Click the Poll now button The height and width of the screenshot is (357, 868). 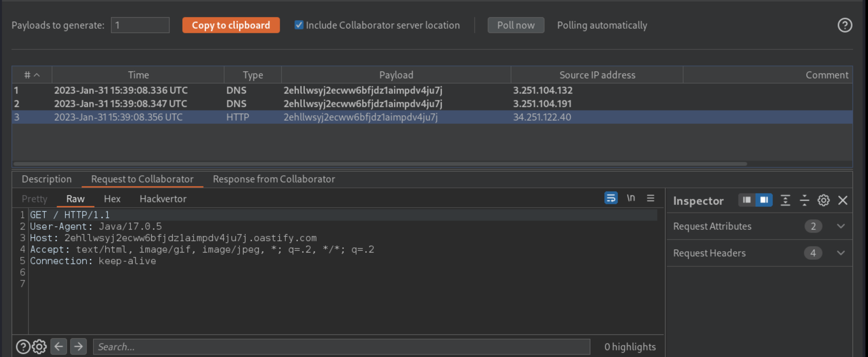point(516,25)
